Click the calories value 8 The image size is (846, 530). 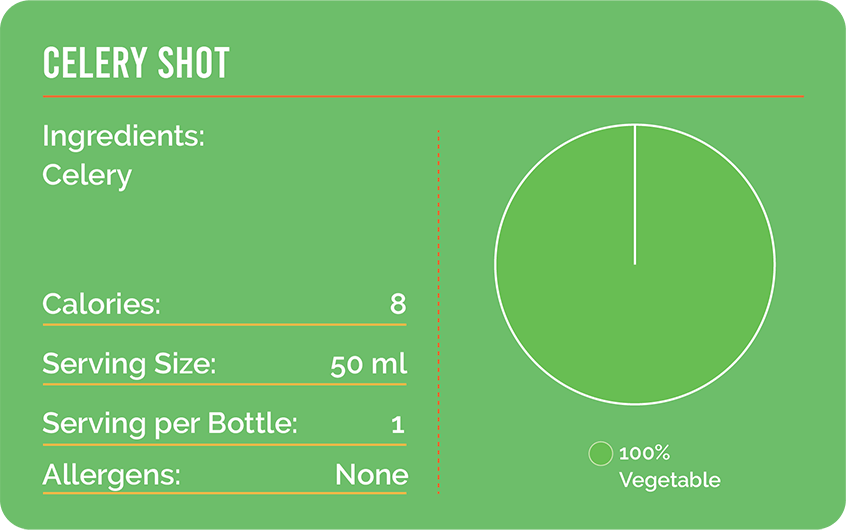pyautogui.click(x=397, y=304)
